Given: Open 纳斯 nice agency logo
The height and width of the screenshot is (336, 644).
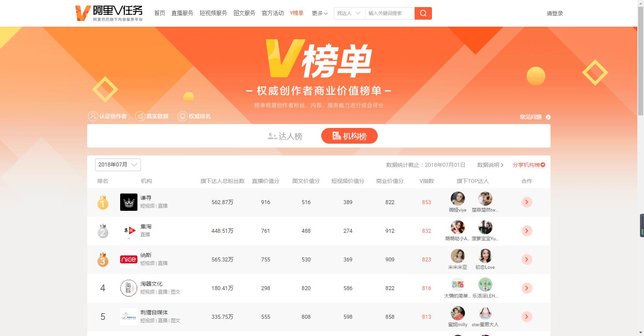Looking at the screenshot, I should [x=128, y=259].
